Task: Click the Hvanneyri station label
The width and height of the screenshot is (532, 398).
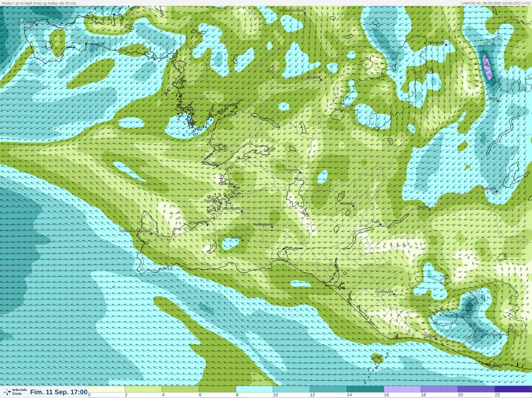Action: click(x=227, y=105)
